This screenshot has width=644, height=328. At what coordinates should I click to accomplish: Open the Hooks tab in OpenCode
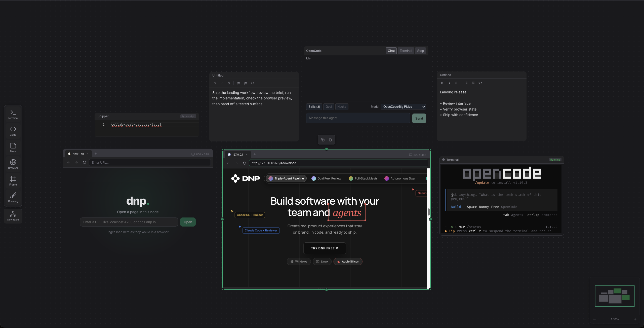pyautogui.click(x=342, y=107)
